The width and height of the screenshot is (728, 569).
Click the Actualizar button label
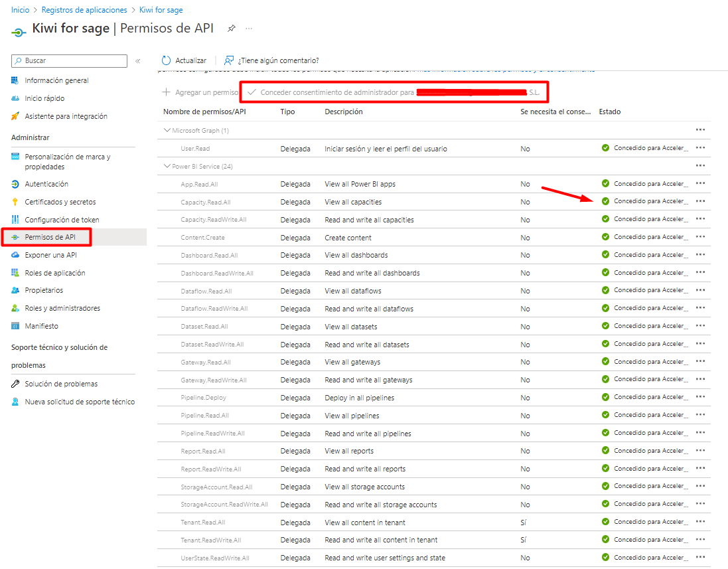191,60
